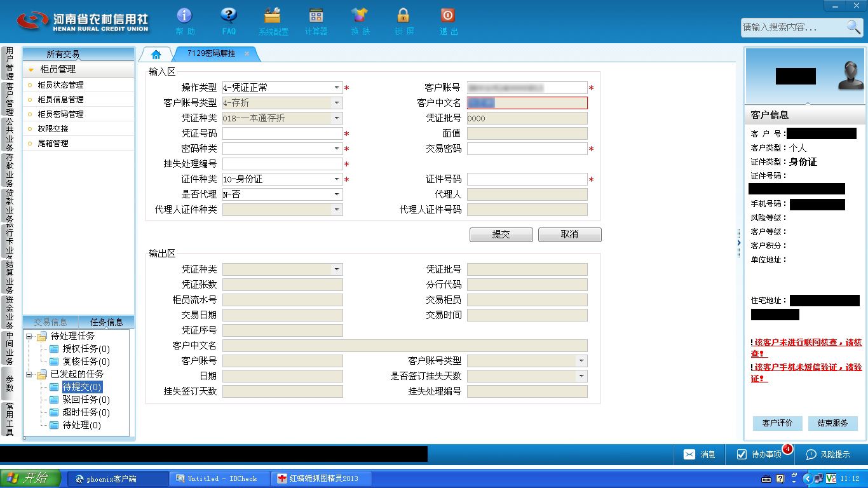
Task: Click the 客户评价 button
Action: click(778, 423)
